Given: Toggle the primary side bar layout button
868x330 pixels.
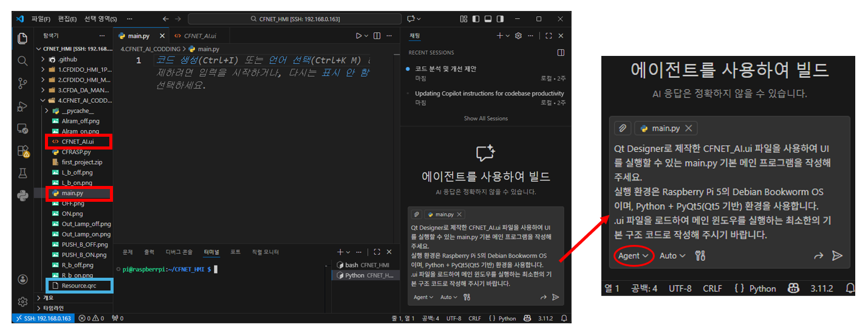Looking at the screenshot, I should [476, 19].
